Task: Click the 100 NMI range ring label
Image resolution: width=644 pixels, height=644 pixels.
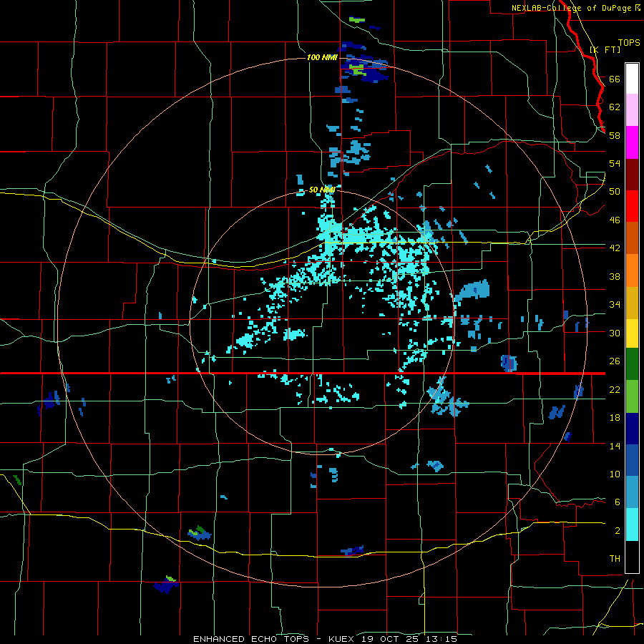Action: point(322,57)
